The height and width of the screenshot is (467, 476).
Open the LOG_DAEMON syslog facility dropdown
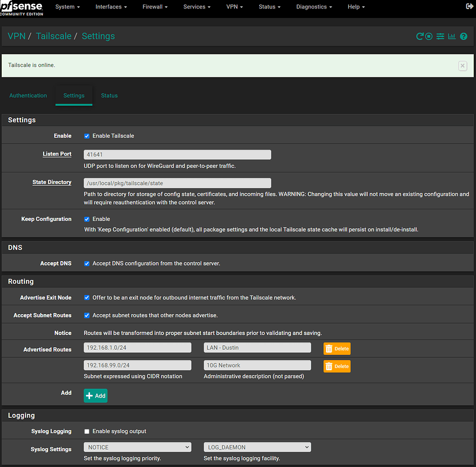click(x=257, y=447)
